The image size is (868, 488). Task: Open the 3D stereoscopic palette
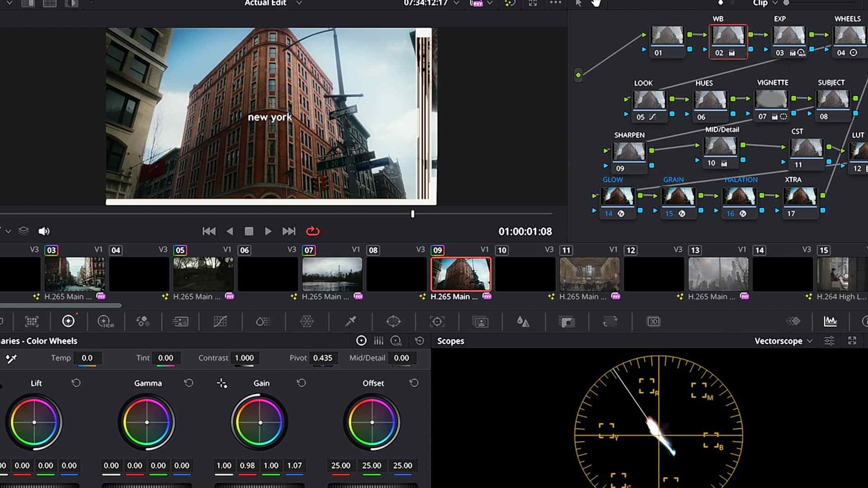[x=653, y=322]
